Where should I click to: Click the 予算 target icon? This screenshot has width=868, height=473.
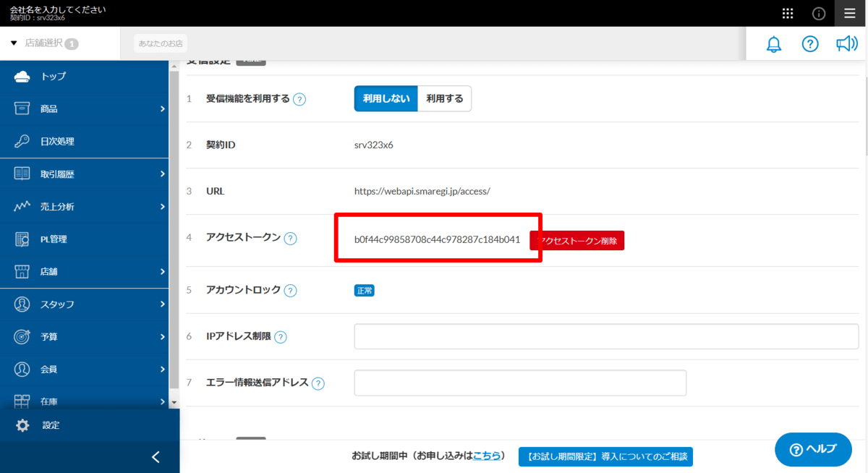pos(22,336)
